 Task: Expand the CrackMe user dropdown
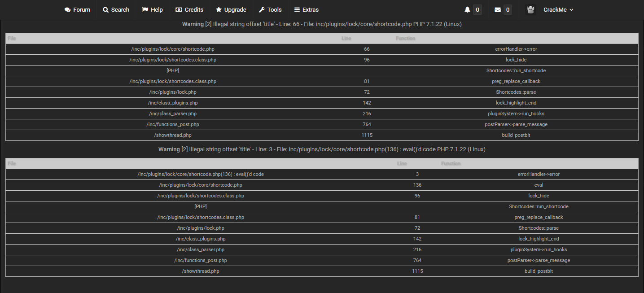[x=558, y=10]
